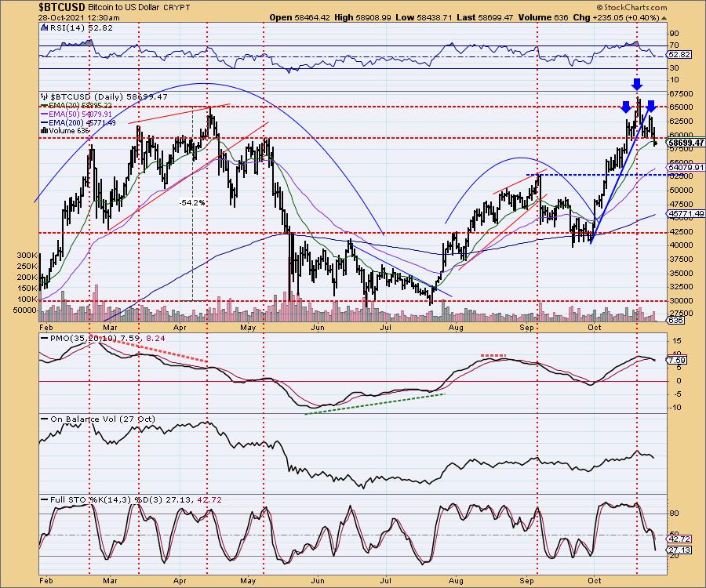
Task: Click Feb on the bottom date axis
Action: (x=46, y=580)
